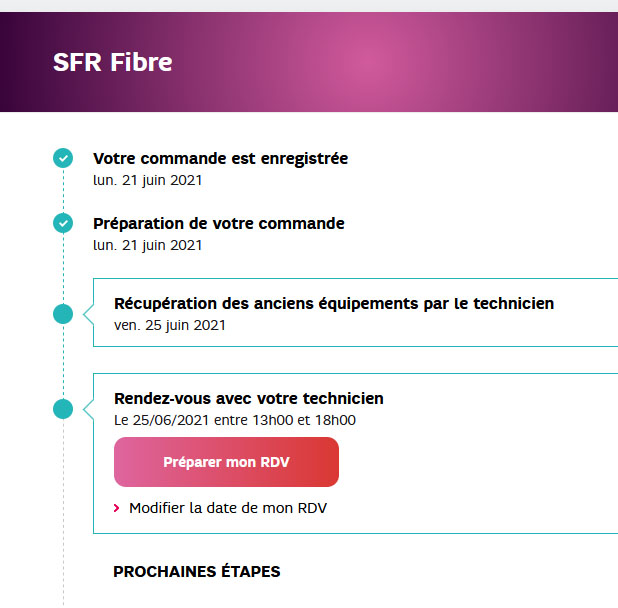The height and width of the screenshot is (608, 618).
Task: Open the "Modifier la date de mon RDV" link
Action: click(x=228, y=508)
